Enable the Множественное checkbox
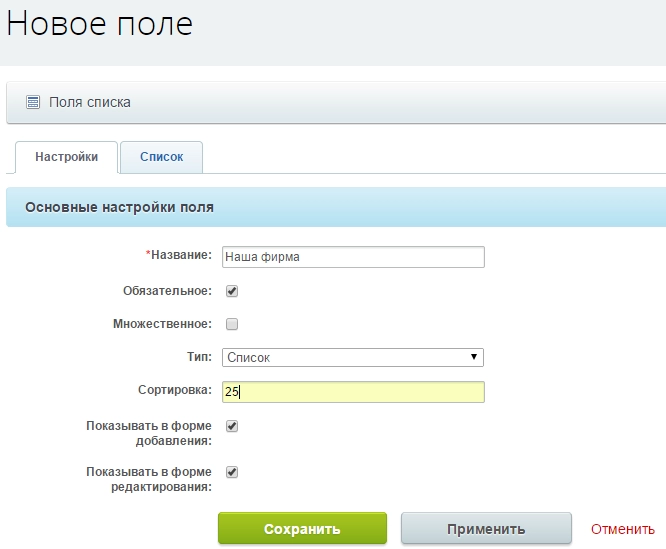 pos(232,324)
